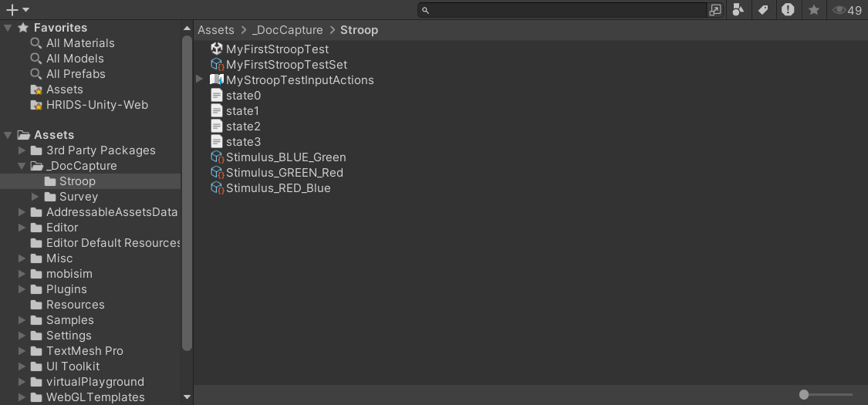Click the mobisim folder icon
This screenshot has height=405, width=868.
coord(36,275)
